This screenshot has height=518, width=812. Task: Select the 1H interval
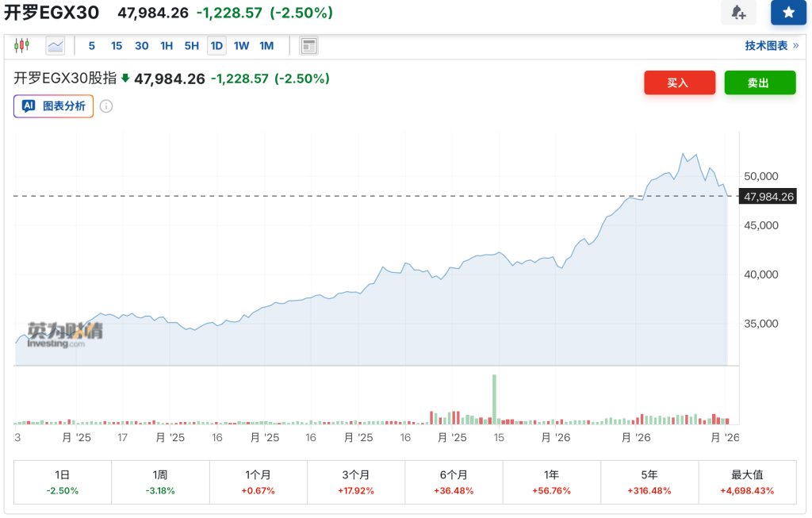tap(167, 46)
